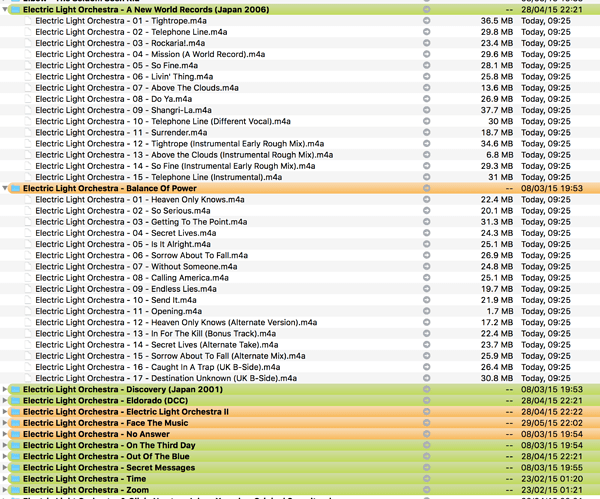Click folder icon of Discovery (Japan 2001)

click(x=15, y=389)
